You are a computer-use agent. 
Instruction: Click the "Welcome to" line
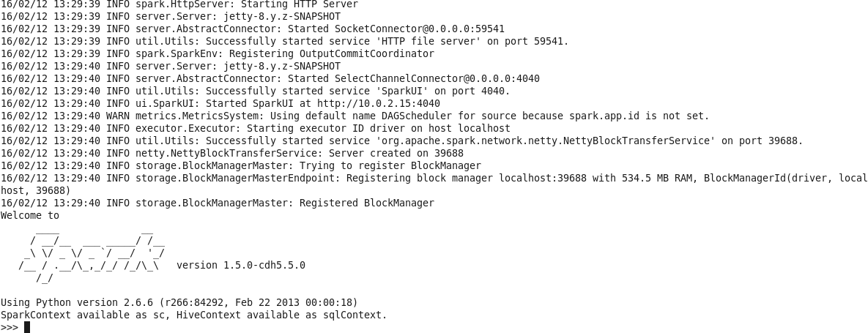(x=30, y=215)
